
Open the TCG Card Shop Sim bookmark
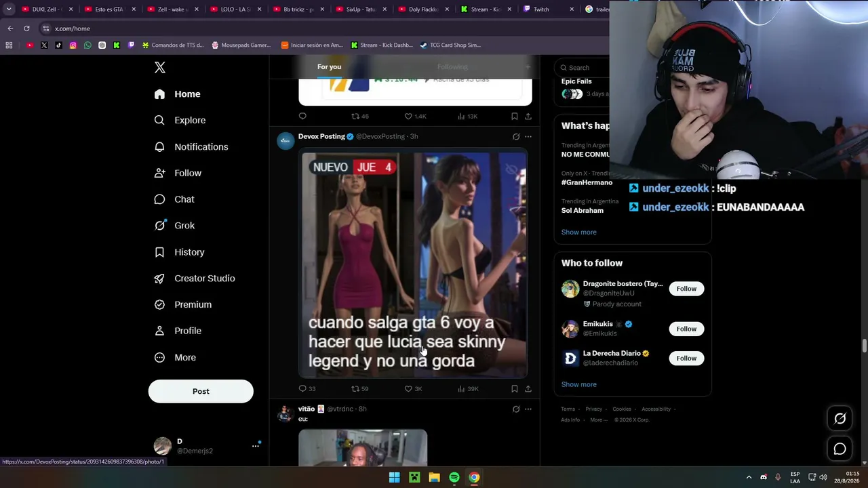point(450,45)
